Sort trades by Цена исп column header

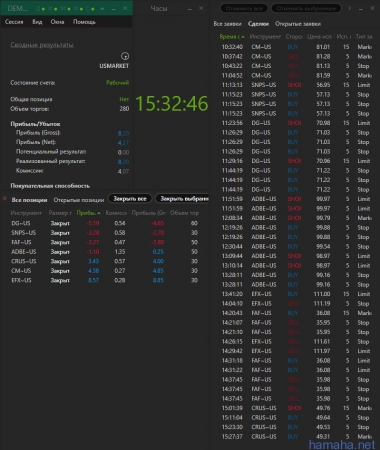click(x=319, y=37)
